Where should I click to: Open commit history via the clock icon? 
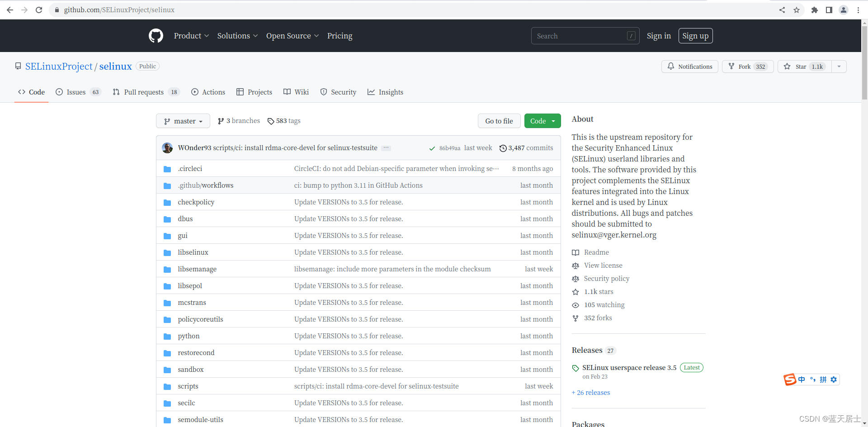tap(503, 148)
